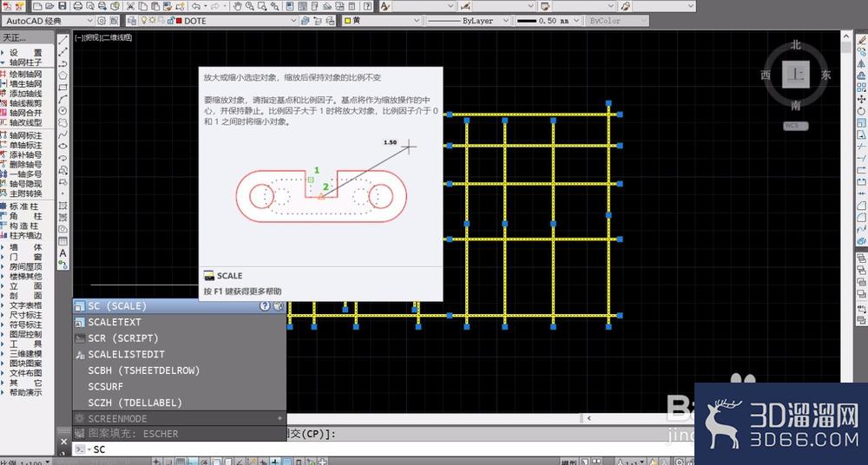The image size is (868, 465).
Task: Select SCZH (TDELLABEL) from suggestion list
Action: coord(180,403)
